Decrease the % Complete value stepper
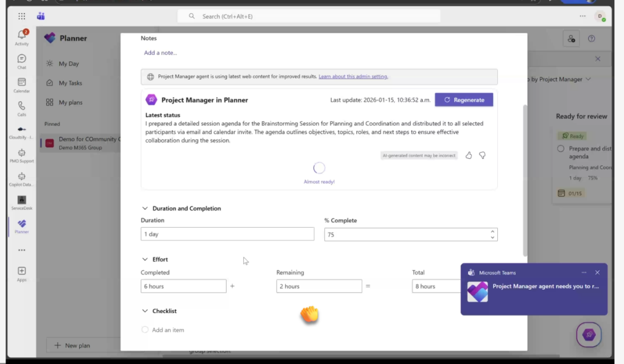Image resolution: width=624 pixels, height=364 pixels. 492,237
